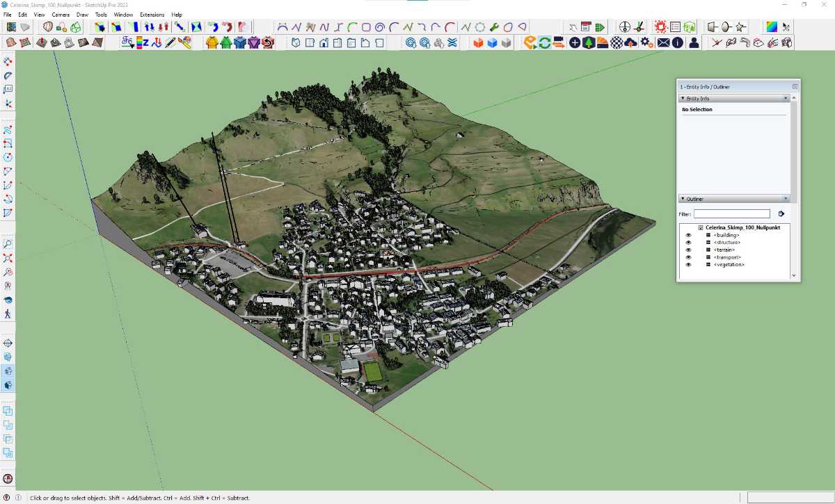The image size is (835, 504).
Task: Click the paint palette brush icon
Action: click(x=184, y=42)
